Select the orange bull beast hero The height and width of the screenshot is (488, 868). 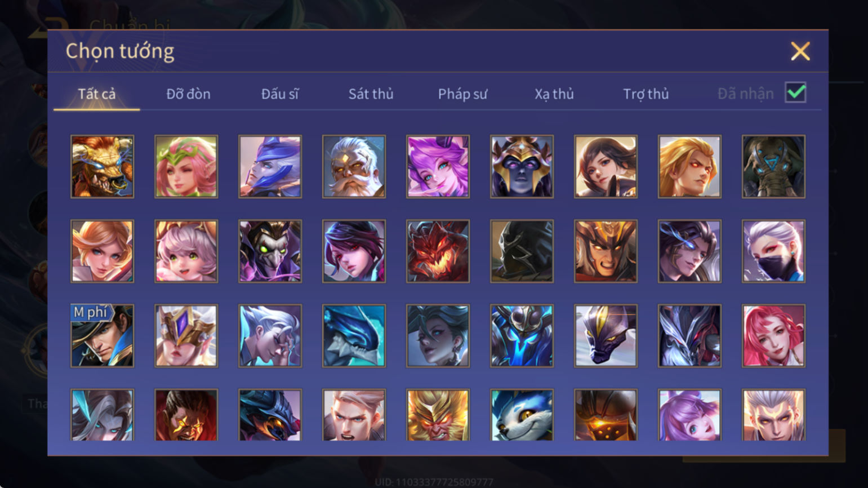point(102,166)
